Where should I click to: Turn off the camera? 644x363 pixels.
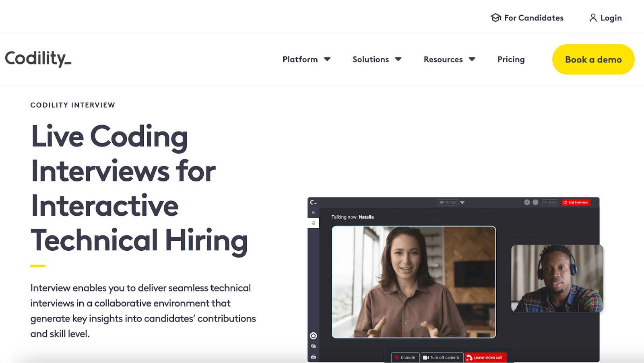(442, 357)
